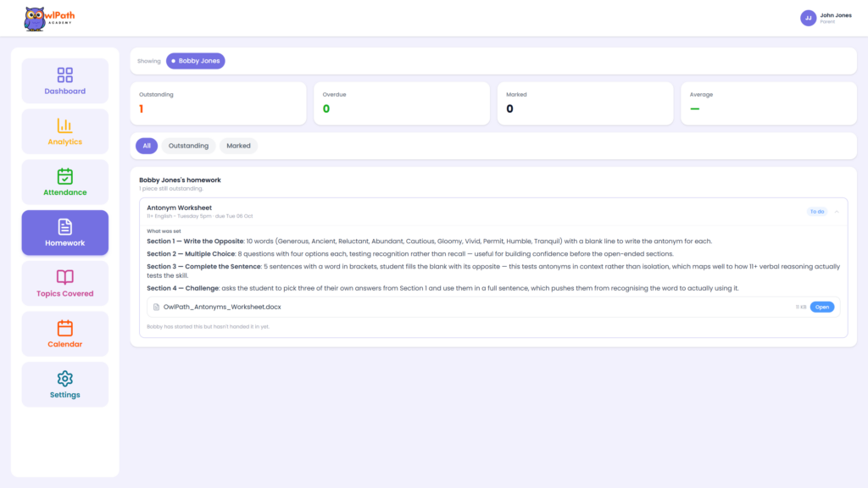Open the Analytics bar chart icon
The width and height of the screenshot is (868, 488).
[x=64, y=125]
